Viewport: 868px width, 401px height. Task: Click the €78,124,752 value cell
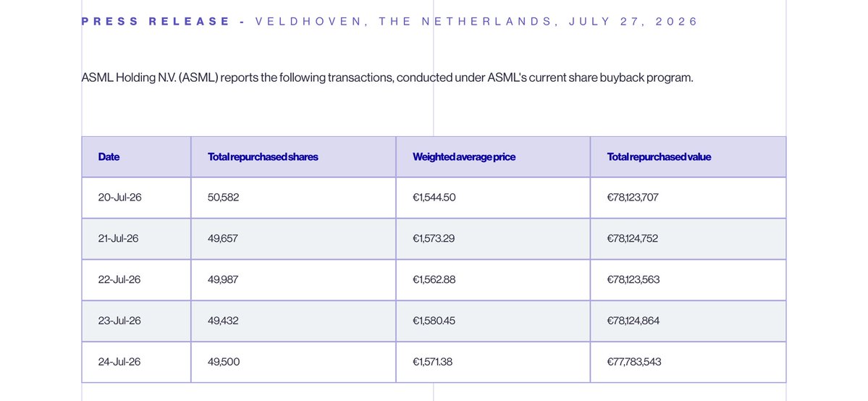tap(688, 239)
